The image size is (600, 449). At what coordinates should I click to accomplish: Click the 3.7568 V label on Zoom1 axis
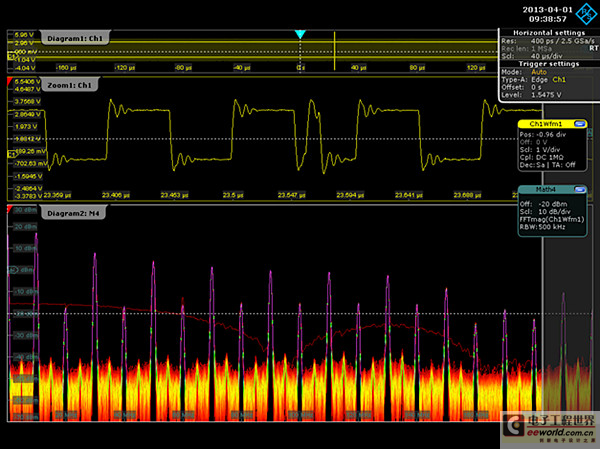(x=27, y=101)
